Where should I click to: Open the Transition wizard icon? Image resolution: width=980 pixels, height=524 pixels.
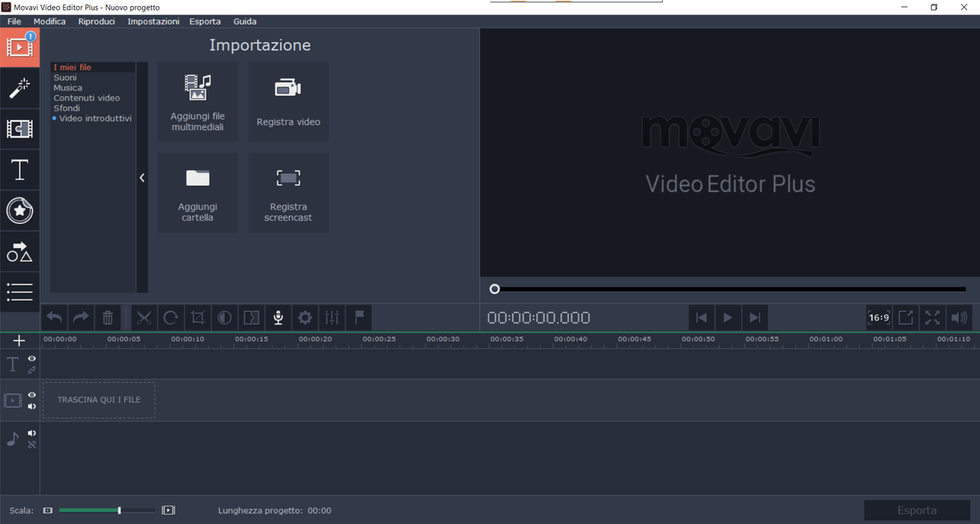[251, 317]
